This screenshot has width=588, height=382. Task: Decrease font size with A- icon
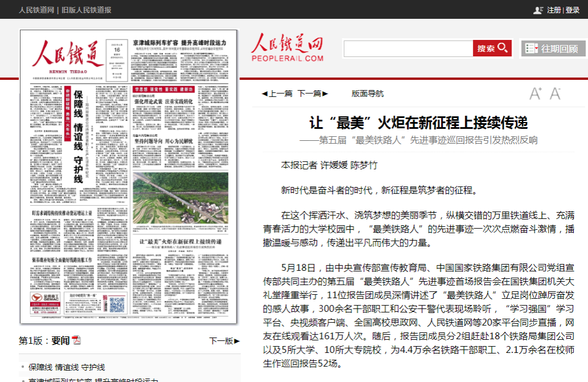click(556, 94)
